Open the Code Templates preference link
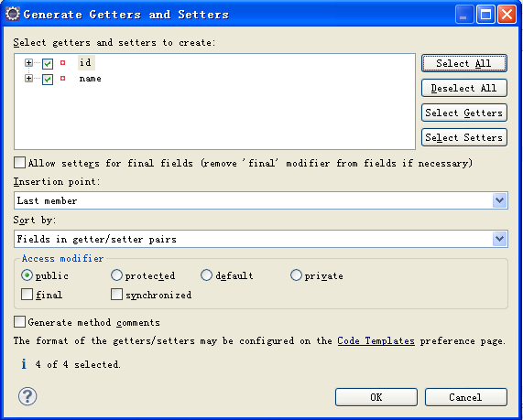523x420 pixels. (376, 341)
